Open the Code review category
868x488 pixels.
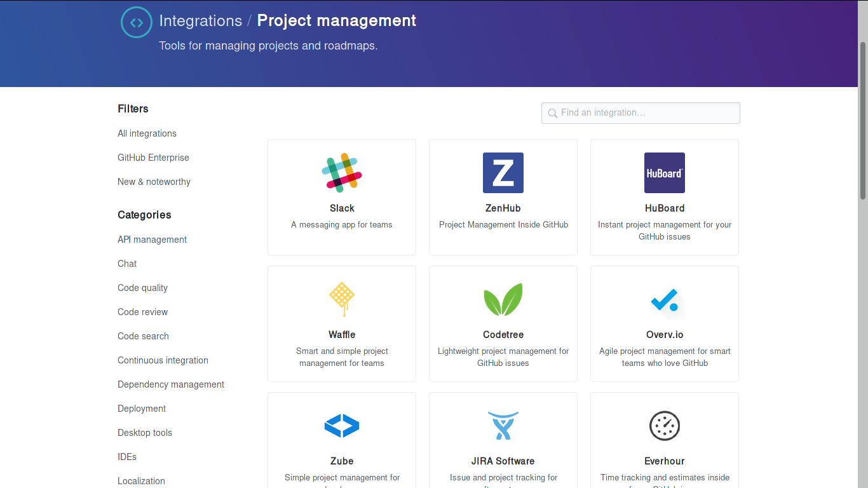(142, 312)
